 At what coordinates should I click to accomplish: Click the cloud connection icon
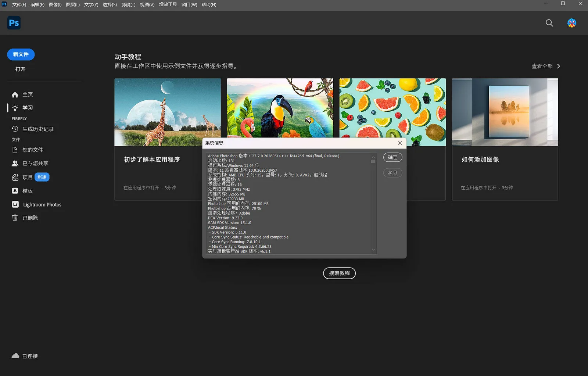(15, 356)
